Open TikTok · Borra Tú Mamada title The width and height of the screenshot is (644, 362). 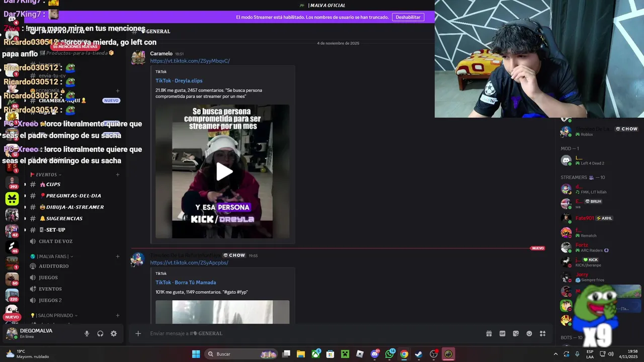(x=186, y=283)
